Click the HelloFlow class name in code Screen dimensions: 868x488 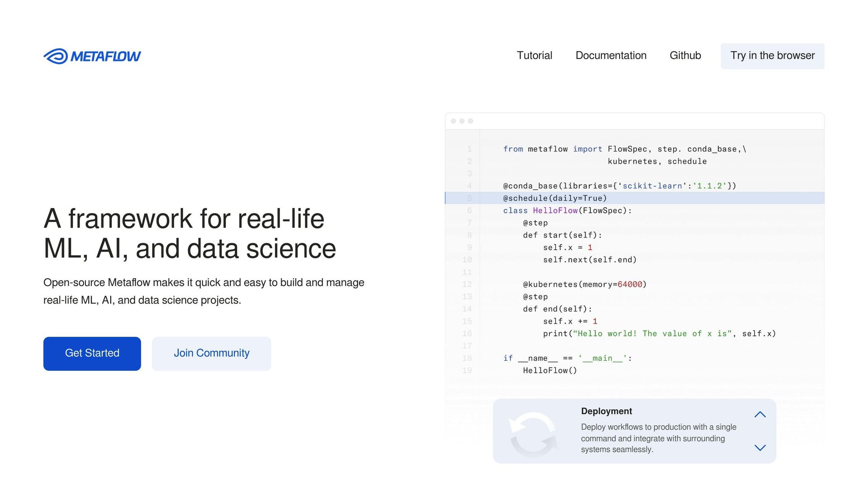(555, 211)
